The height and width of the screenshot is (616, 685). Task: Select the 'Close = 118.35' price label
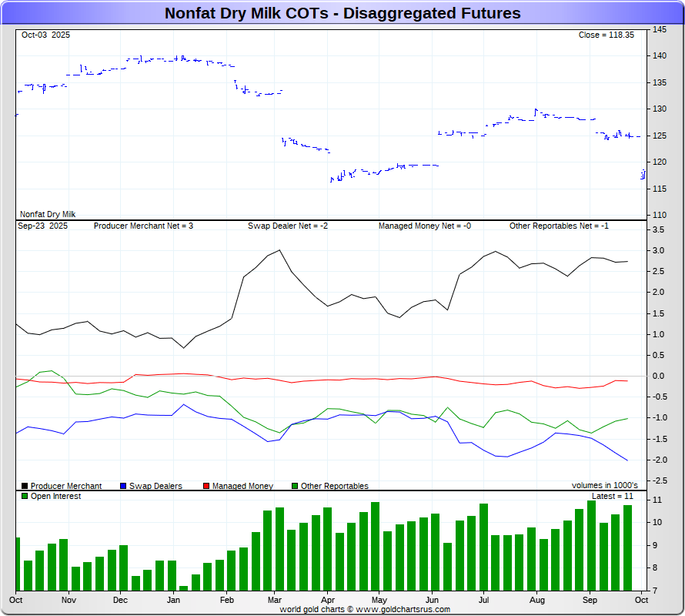606,35
